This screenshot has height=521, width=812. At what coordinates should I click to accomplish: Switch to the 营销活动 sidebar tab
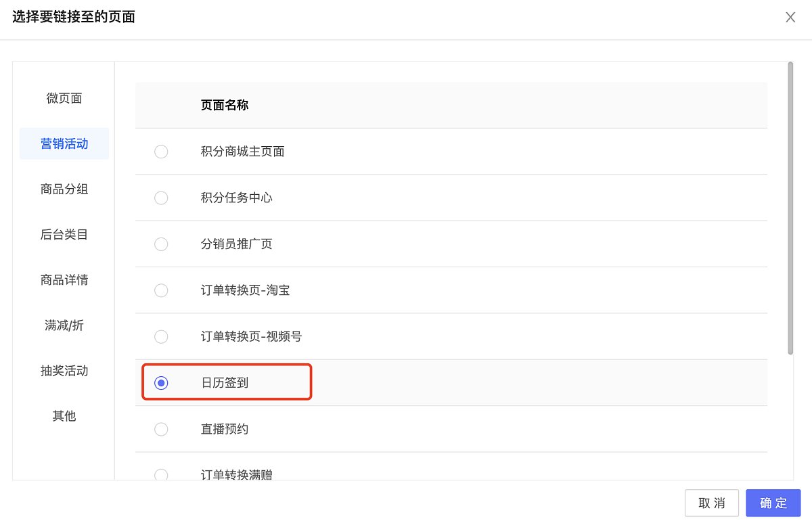[64, 143]
